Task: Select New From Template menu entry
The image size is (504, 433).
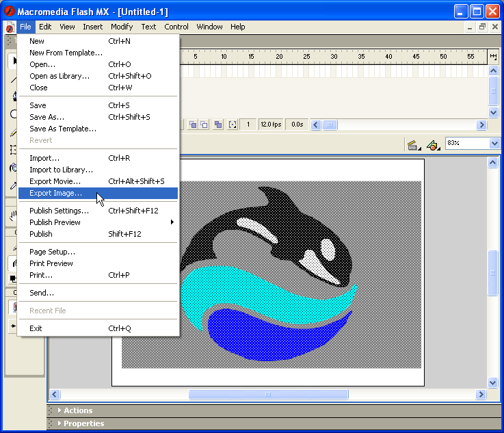Action: [x=98, y=53]
